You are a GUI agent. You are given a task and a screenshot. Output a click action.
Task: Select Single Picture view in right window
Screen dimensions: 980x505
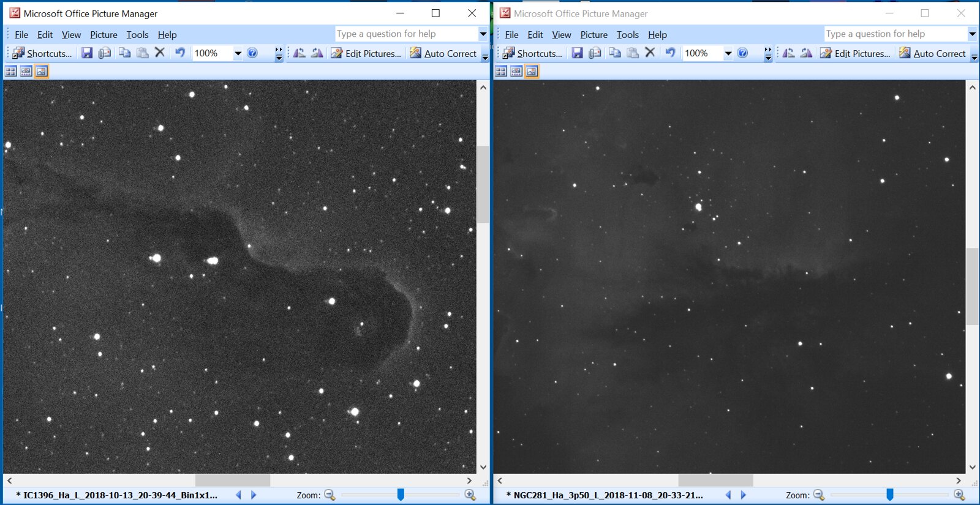tap(532, 72)
